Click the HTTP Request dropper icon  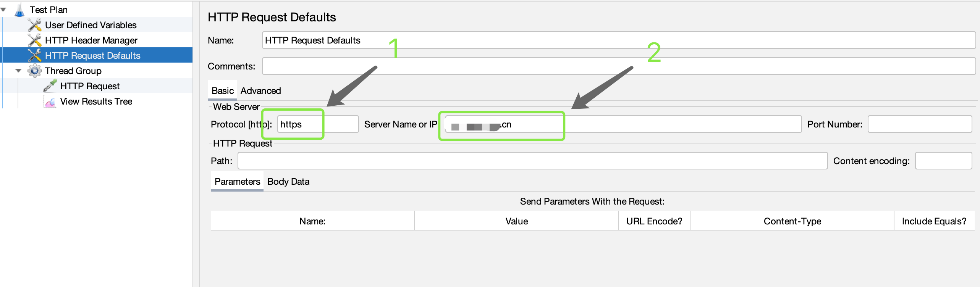coord(50,86)
